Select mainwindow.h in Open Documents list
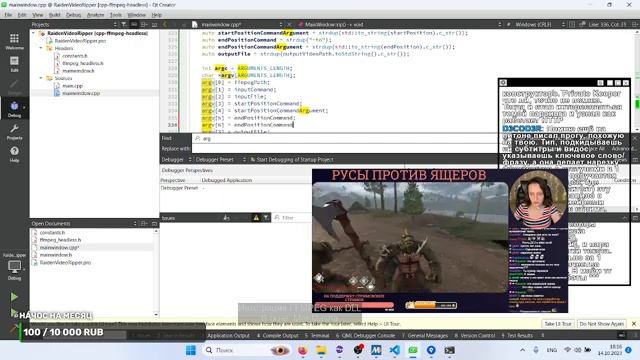 (56, 255)
